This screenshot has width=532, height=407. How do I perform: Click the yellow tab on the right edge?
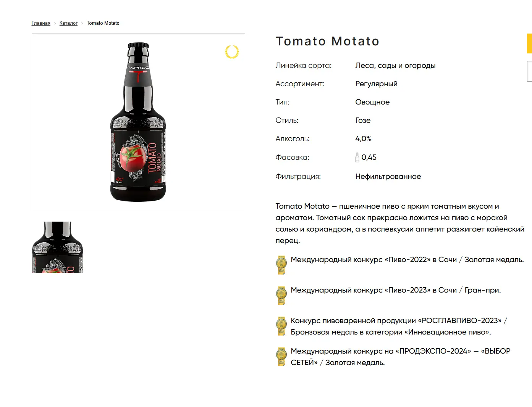coord(529,43)
